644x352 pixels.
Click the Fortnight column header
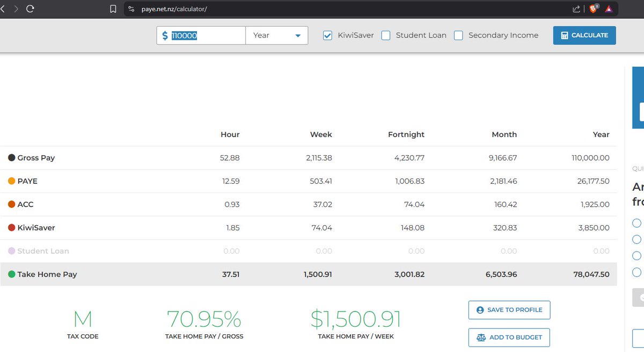point(406,134)
